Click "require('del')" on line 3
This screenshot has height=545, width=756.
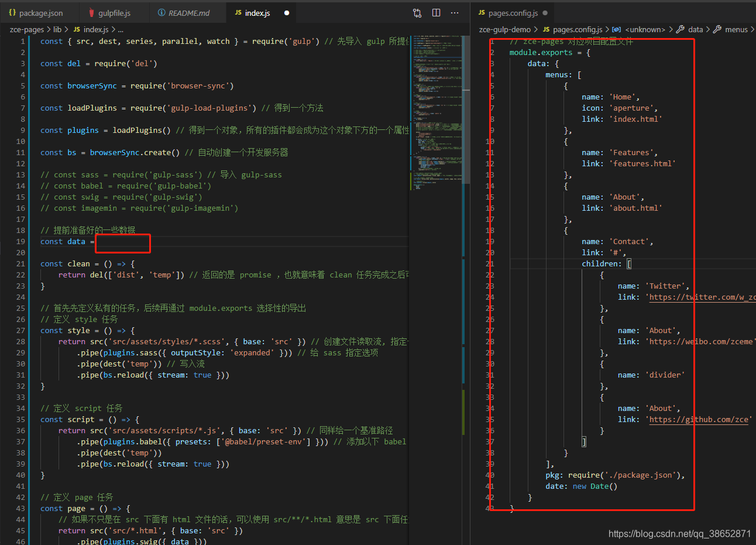point(126,63)
